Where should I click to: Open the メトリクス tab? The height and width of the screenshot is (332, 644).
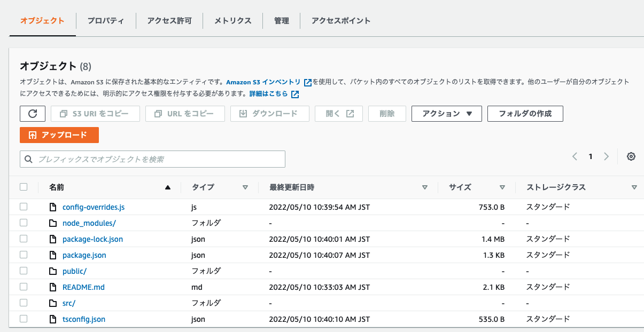click(x=232, y=21)
